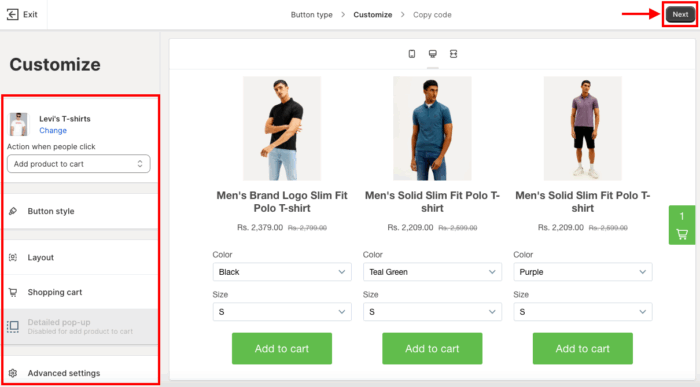700x387 pixels.
Task: Click the Button style paintbrush icon
Action: click(13, 211)
